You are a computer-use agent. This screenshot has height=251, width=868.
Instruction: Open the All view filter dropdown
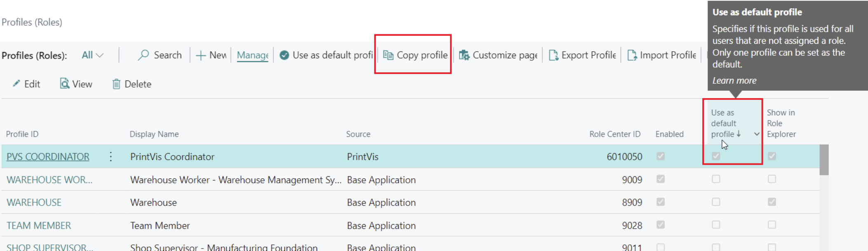pyautogui.click(x=92, y=55)
